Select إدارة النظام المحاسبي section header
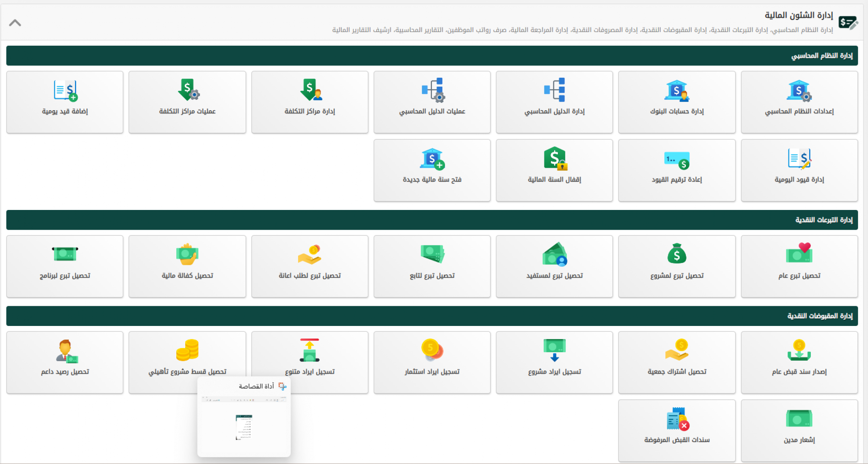This screenshot has width=868, height=464. coord(822,56)
